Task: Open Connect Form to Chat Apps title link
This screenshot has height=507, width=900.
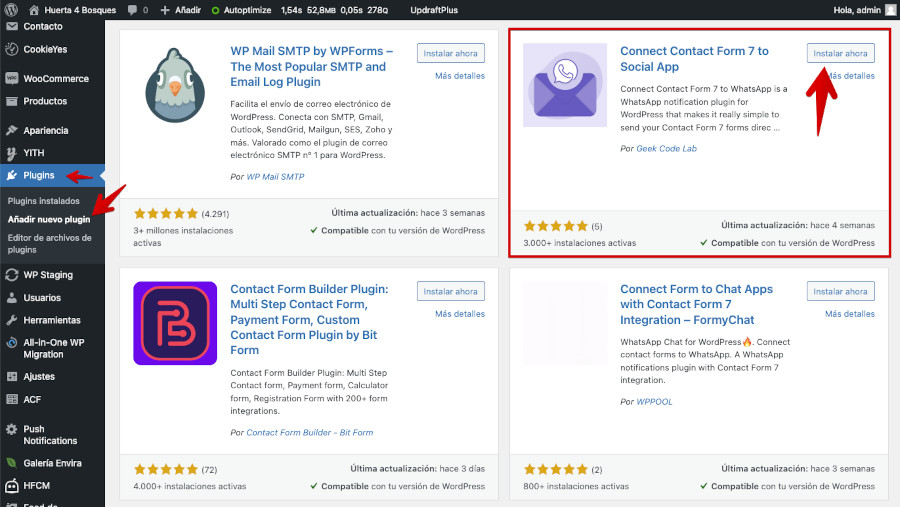Action: (696, 304)
